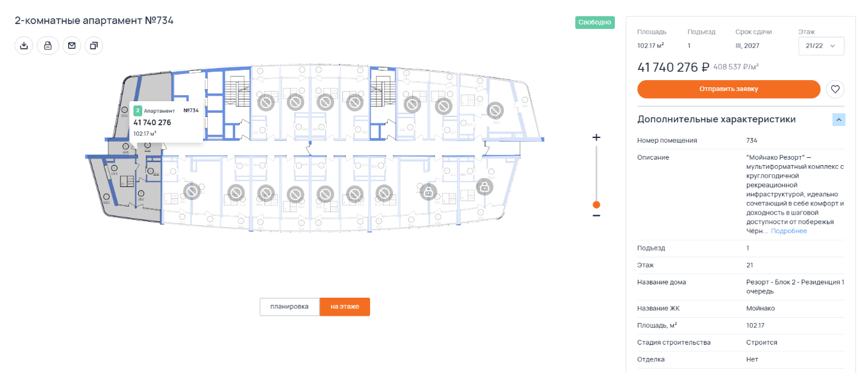Click the orange zoom slider handle

(x=596, y=204)
